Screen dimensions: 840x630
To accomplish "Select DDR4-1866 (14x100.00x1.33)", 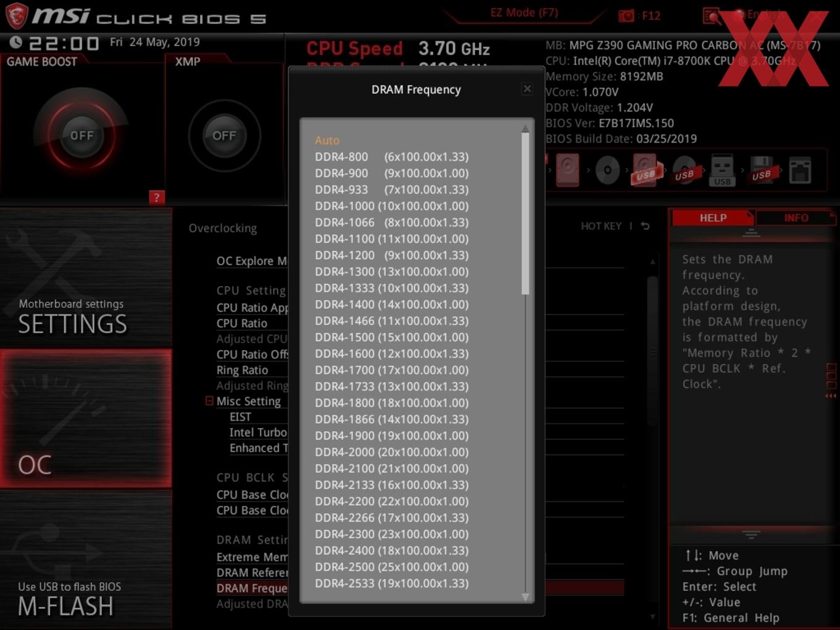I will (392, 419).
